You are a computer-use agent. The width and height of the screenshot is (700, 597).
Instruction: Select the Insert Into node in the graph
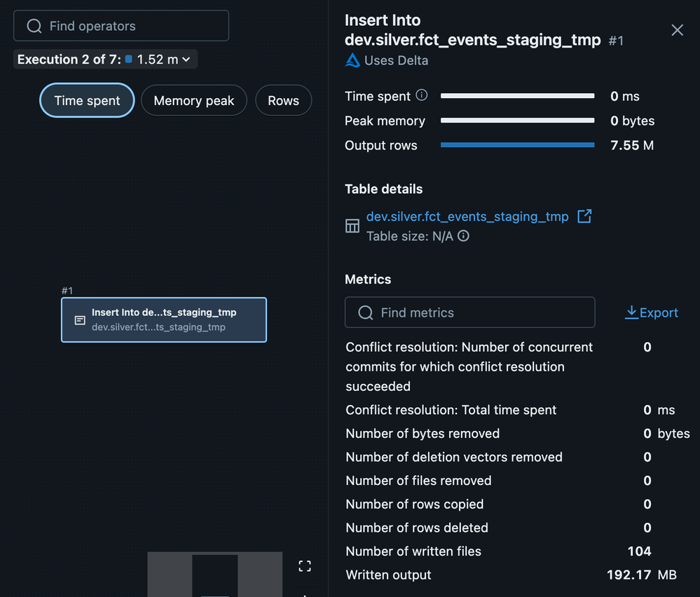click(x=164, y=320)
